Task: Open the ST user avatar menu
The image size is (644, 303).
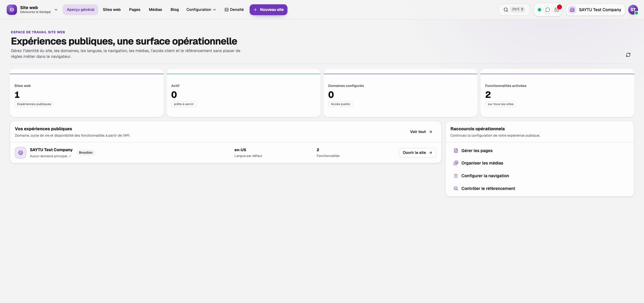Action: click(633, 10)
